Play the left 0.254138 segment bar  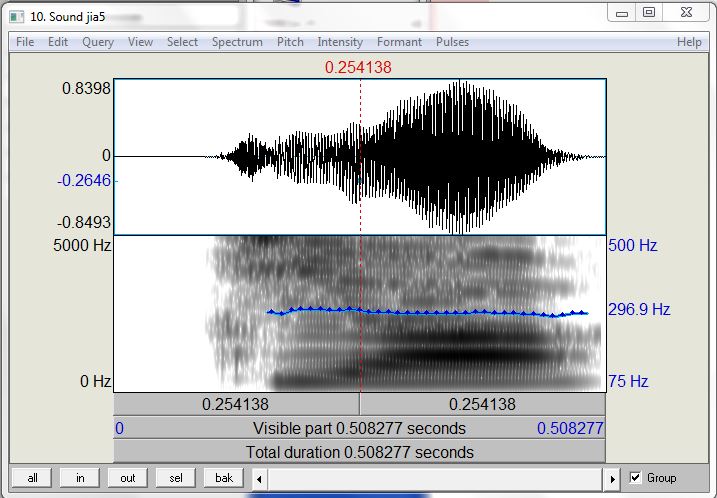236,404
